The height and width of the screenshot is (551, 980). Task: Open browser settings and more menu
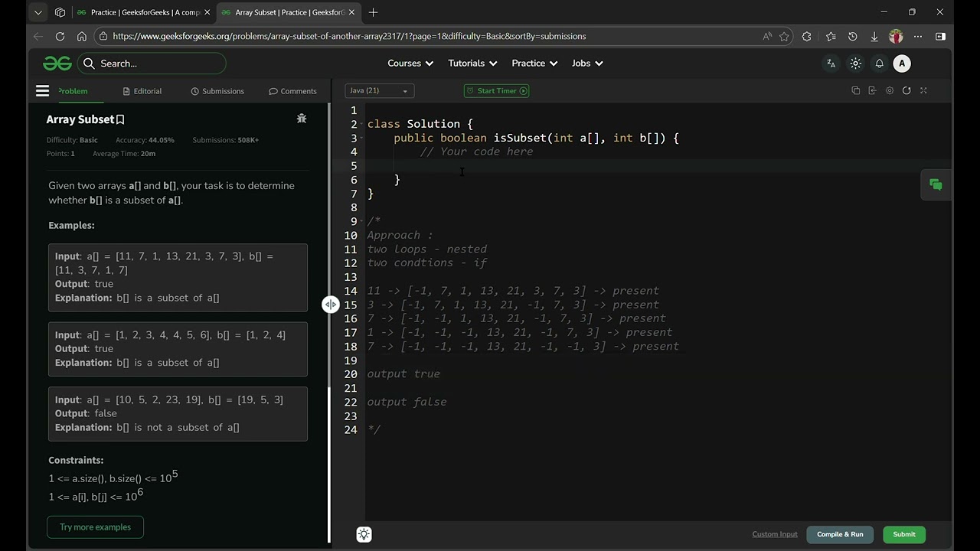click(918, 36)
